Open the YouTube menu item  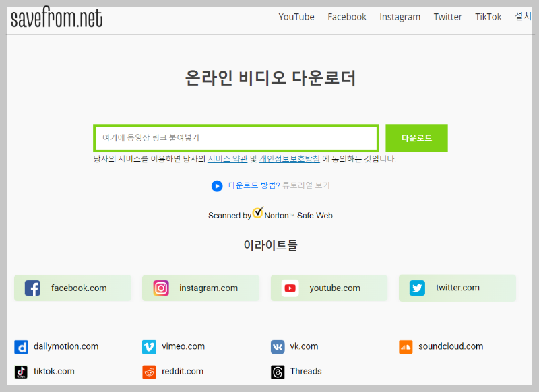[296, 17]
